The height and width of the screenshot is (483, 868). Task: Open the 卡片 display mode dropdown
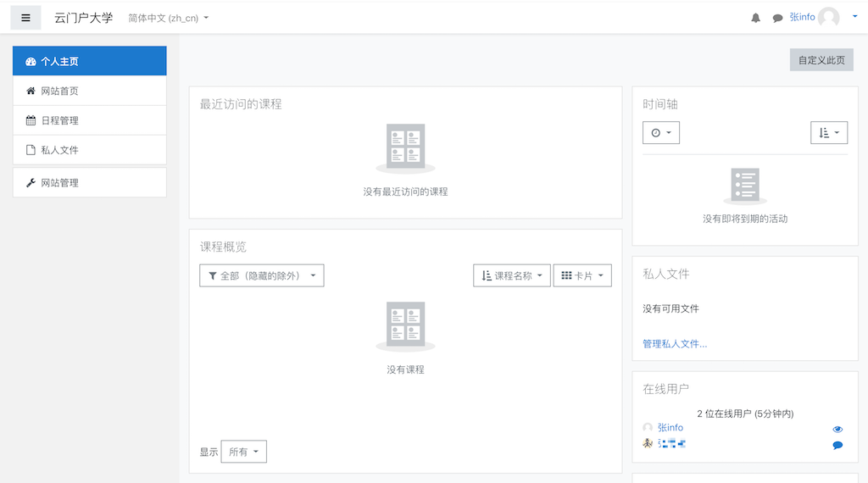pyautogui.click(x=582, y=275)
